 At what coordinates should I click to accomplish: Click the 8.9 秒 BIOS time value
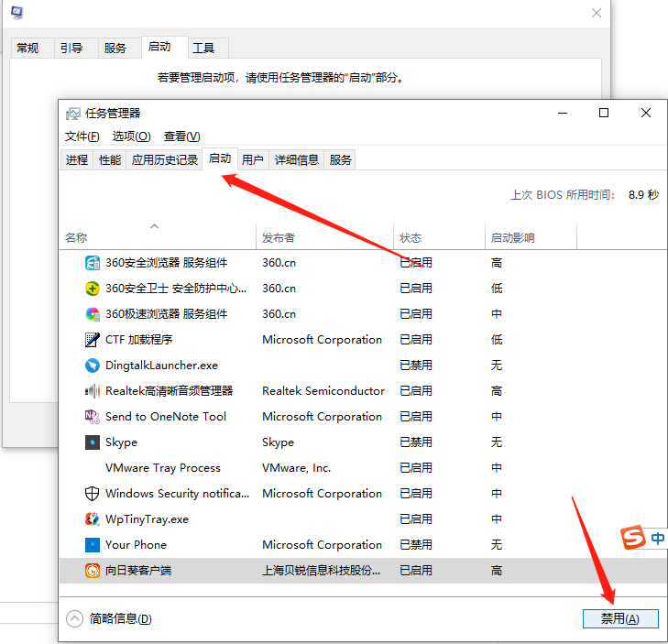(643, 194)
